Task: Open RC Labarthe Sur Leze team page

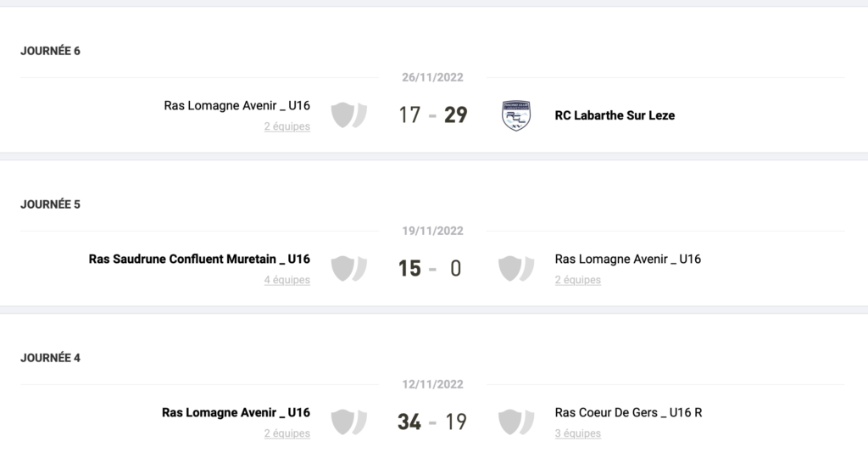Action: coord(615,115)
